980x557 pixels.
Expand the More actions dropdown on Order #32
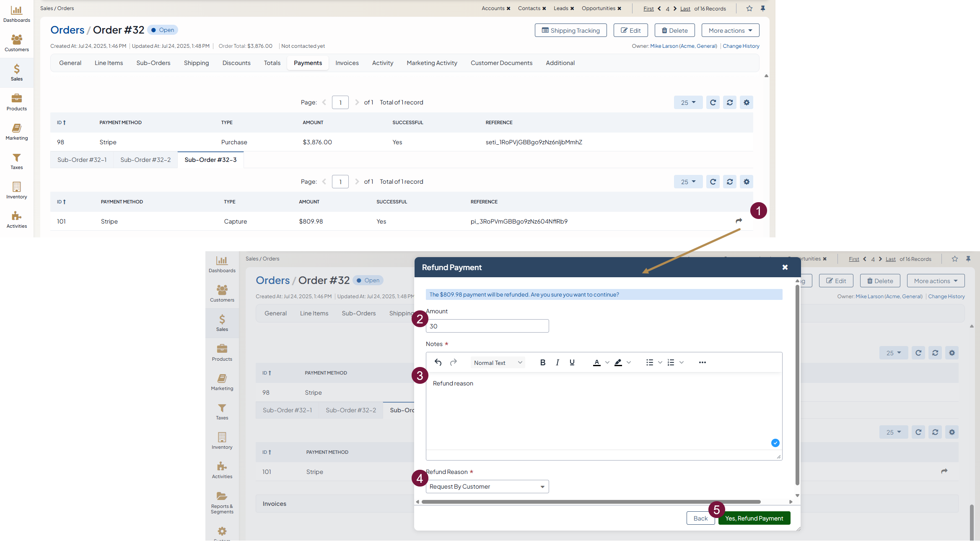(x=730, y=30)
